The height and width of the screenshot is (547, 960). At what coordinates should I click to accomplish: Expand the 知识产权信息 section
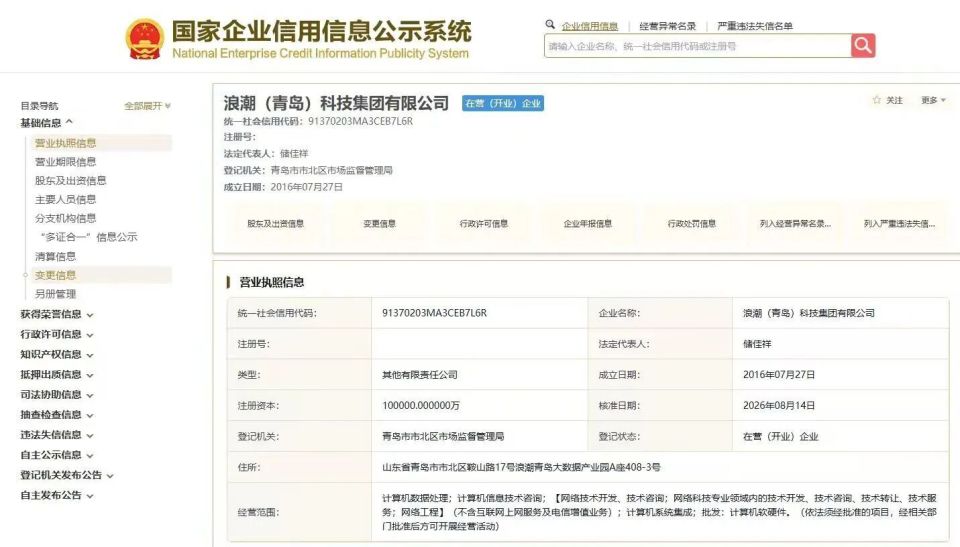pyautogui.click(x=56, y=355)
